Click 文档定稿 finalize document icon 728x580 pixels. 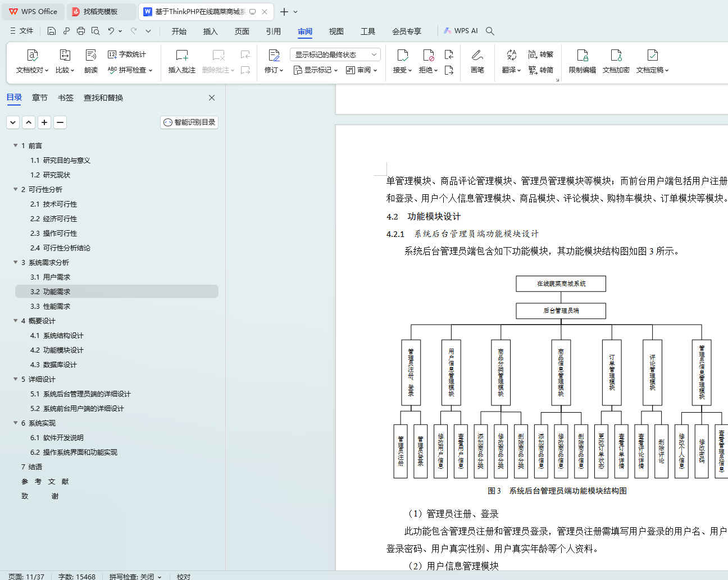pyautogui.click(x=653, y=55)
